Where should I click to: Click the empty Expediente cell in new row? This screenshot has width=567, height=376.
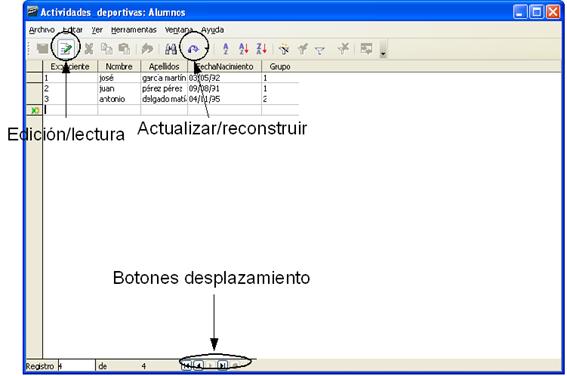pyautogui.click(x=70, y=110)
